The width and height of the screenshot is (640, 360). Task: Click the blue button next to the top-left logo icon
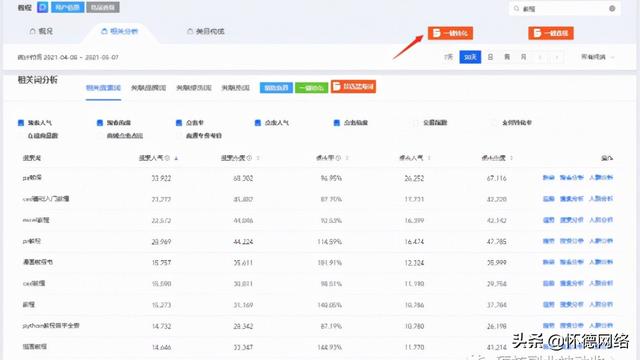tap(67, 7)
